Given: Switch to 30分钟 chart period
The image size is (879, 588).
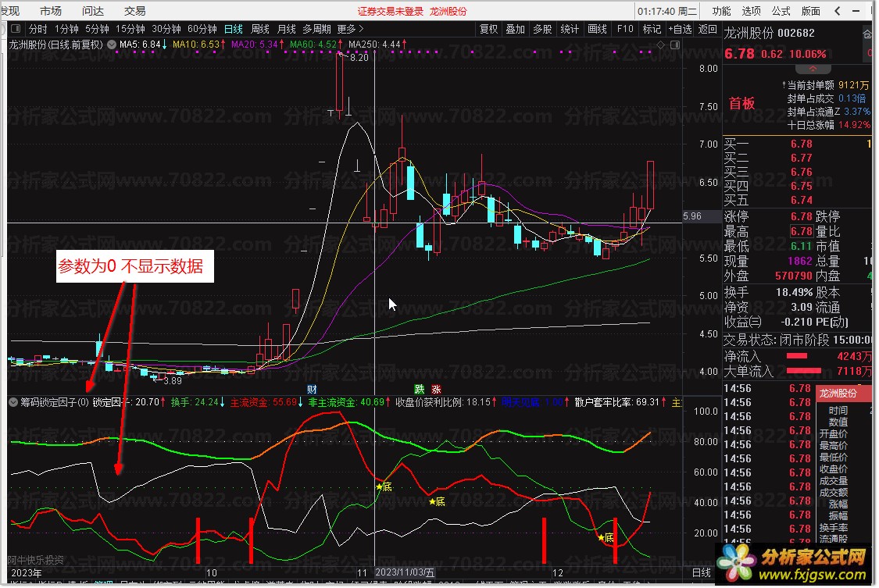Looking at the screenshot, I should [x=166, y=29].
